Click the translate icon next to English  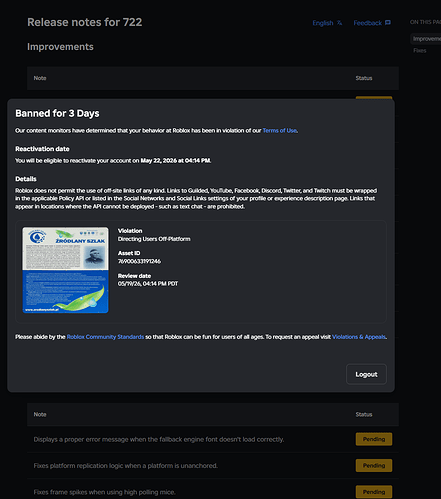(x=339, y=23)
